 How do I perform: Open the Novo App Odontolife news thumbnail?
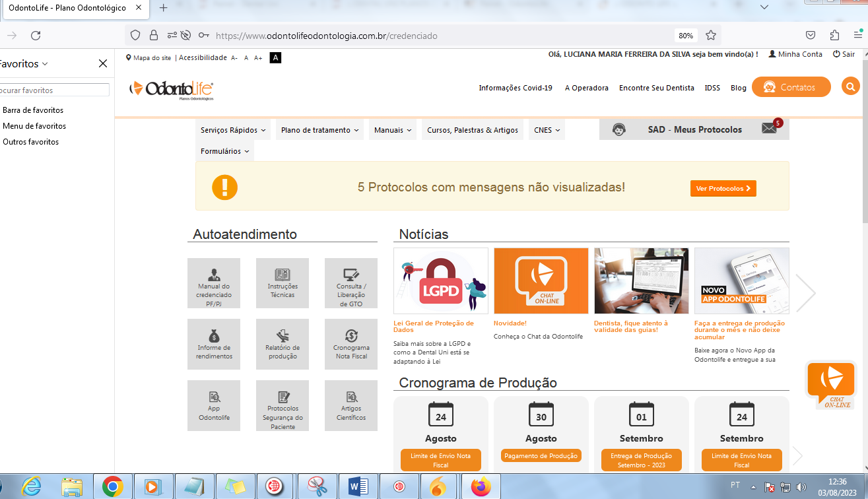pyautogui.click(x=742, y=281)
